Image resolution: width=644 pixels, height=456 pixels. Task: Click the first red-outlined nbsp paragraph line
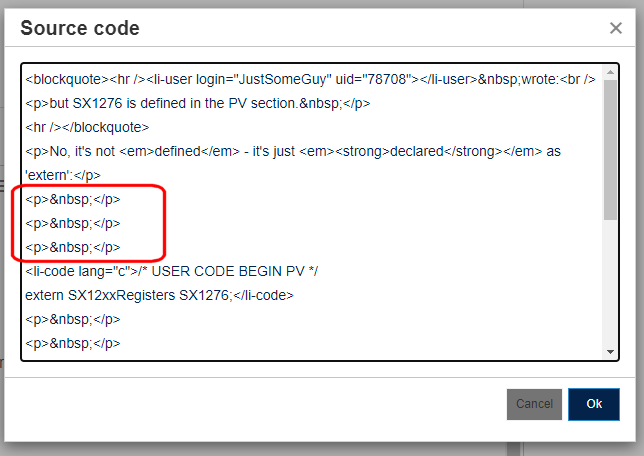tap(73, 199)
